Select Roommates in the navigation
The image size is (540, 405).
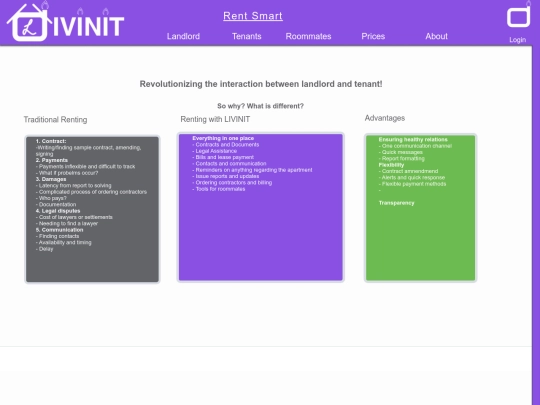(308, 36)
